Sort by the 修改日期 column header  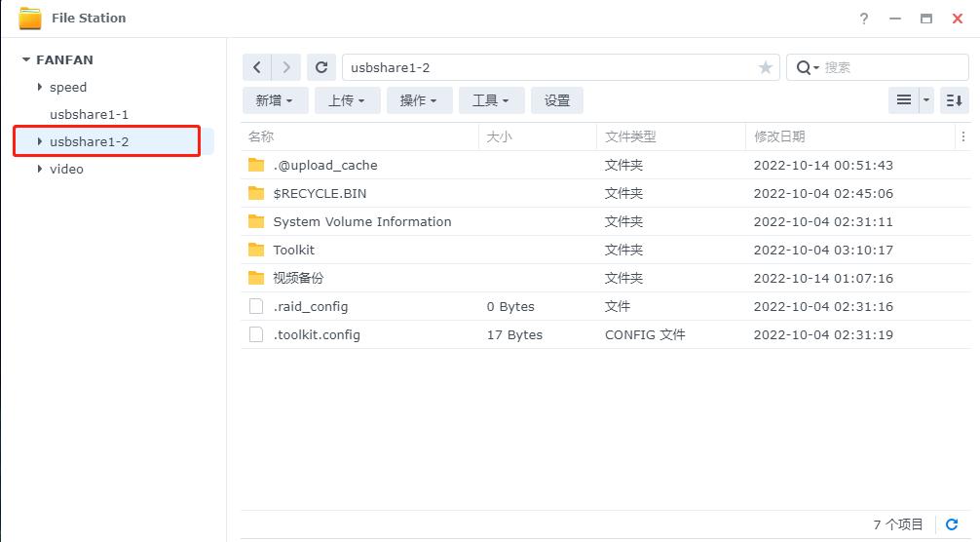point(778,136)
